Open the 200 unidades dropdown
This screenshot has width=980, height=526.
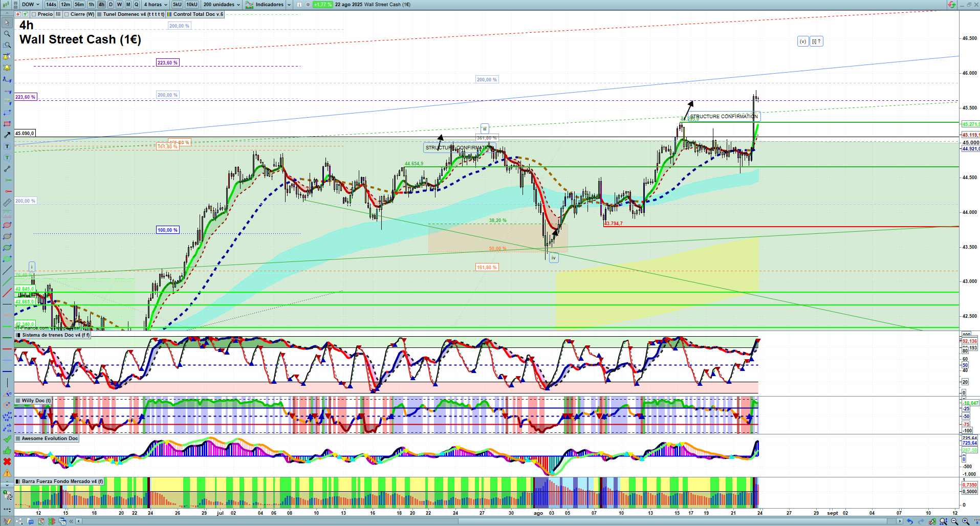tap(222, 5)
